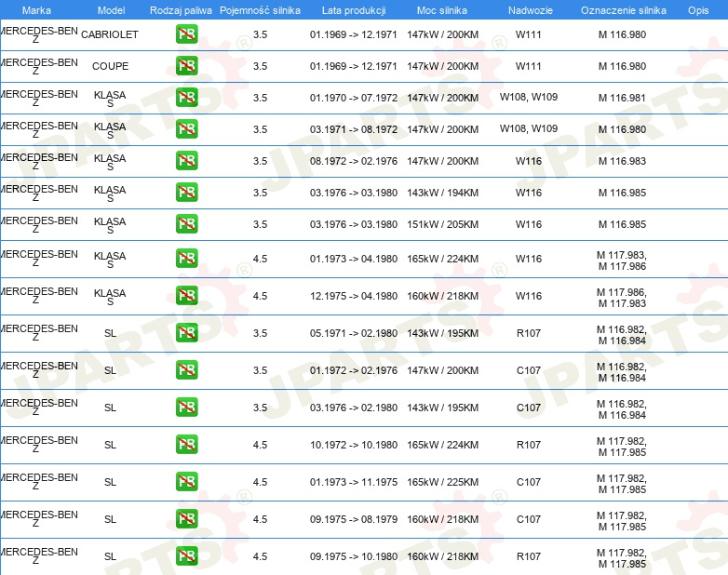Screen dimensions: 728x575
Task: Click the Pojemność silnika column header
Action: (x=260, y=10)
